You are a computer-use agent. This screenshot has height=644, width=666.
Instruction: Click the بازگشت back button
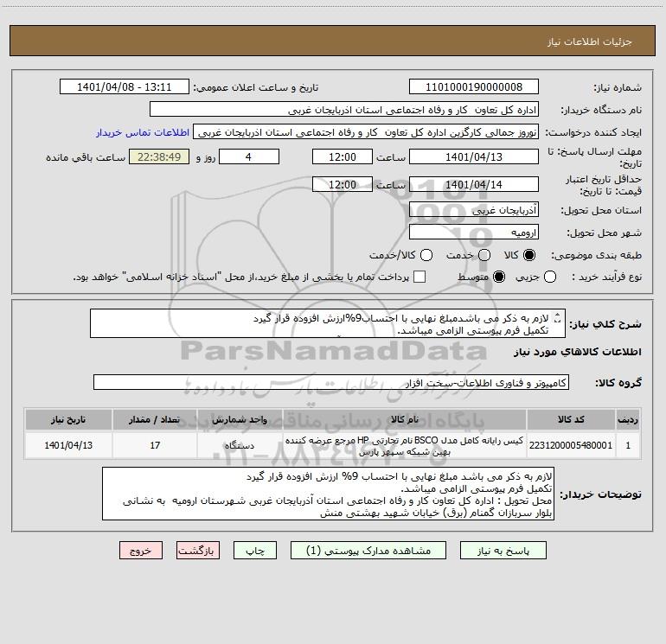click(x=198, y=551)
